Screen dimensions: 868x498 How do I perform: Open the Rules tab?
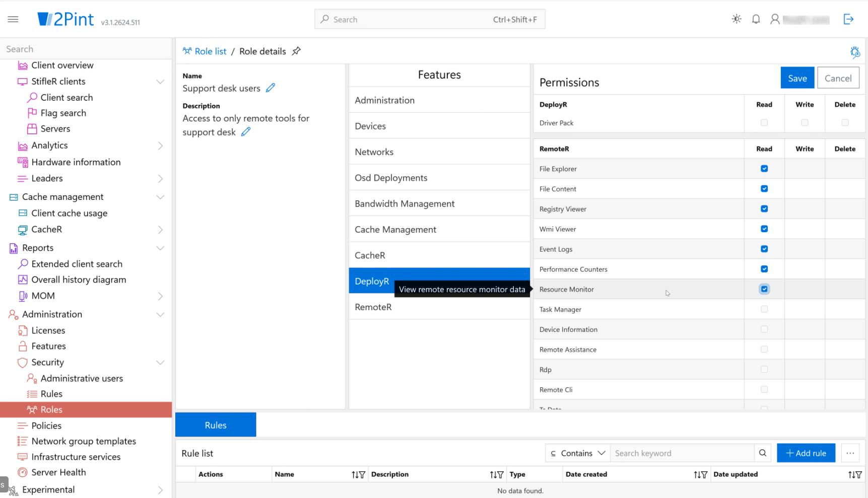pos(215,424)
